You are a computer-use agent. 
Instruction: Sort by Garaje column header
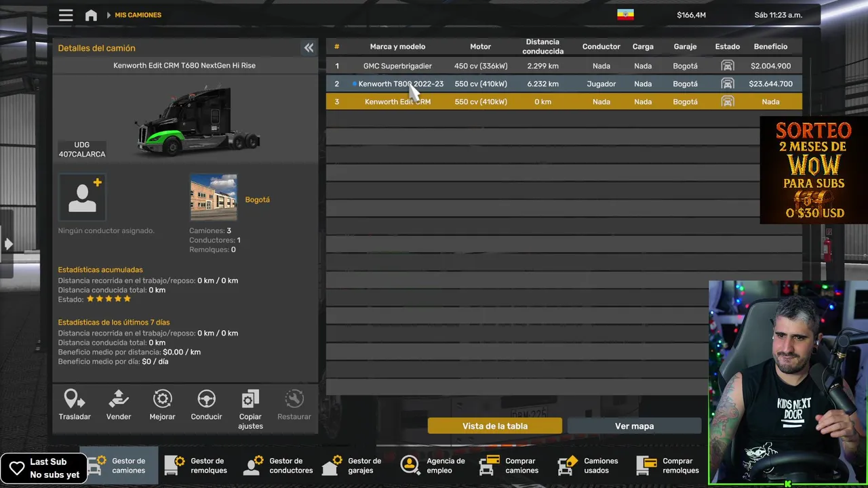pos(685,47)
